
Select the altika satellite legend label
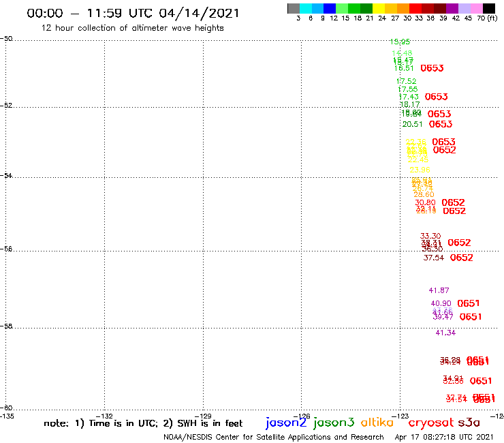tap(377, 422)
